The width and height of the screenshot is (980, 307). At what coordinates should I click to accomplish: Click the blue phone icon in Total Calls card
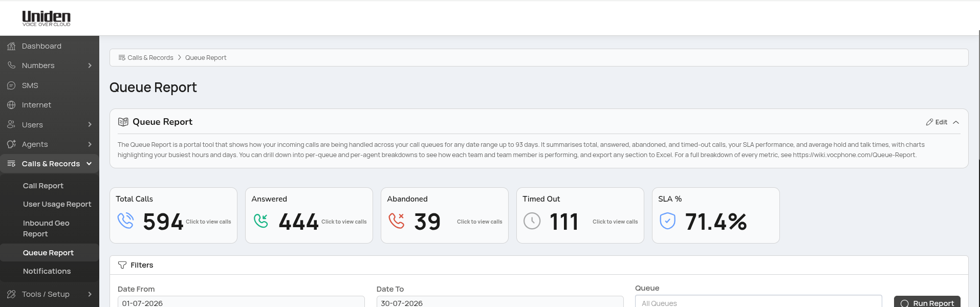125,221
